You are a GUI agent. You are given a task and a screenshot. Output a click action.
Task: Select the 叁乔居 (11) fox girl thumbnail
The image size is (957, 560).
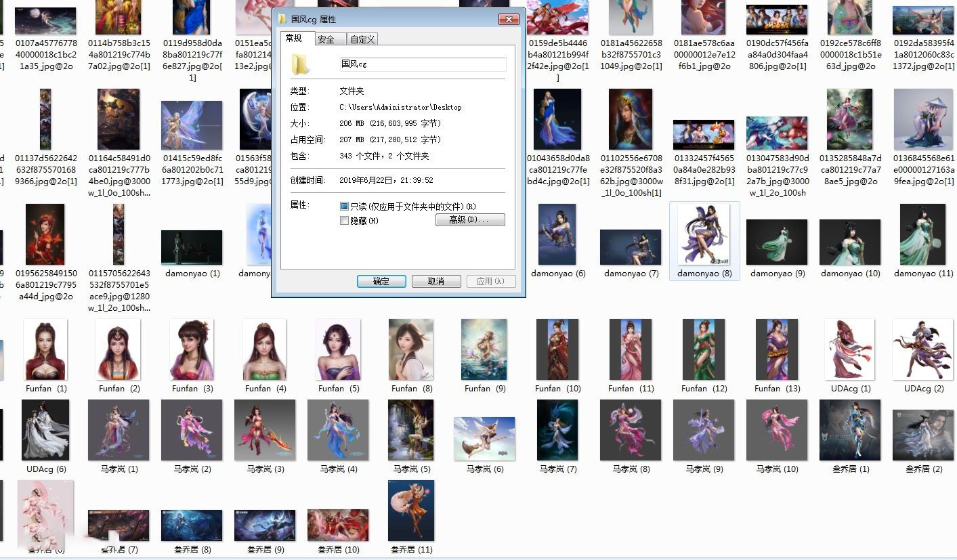(411, 511)
